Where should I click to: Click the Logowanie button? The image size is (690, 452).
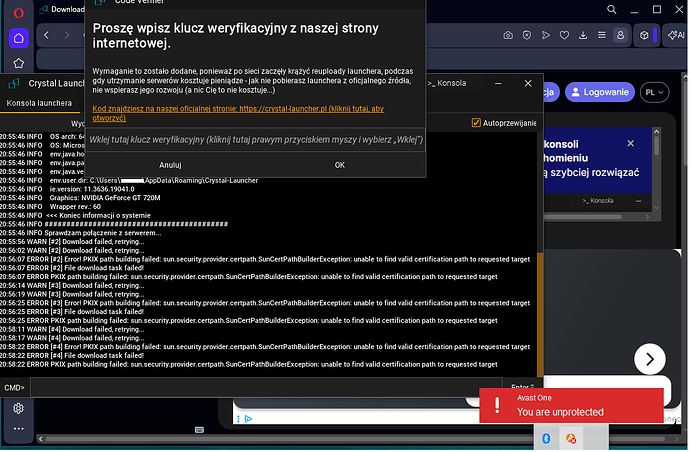point(600,92)
